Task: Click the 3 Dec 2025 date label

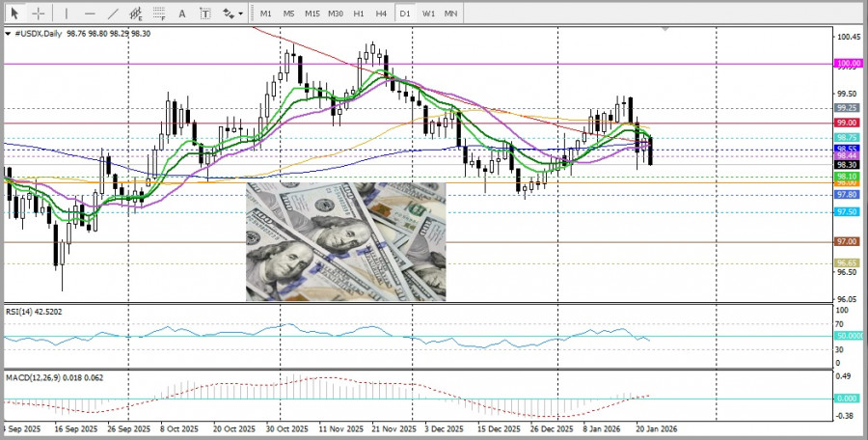Action: coord(444,429)
